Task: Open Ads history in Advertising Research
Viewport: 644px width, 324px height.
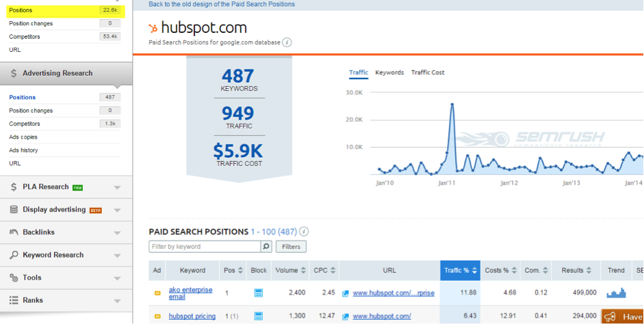Action: pos(23,150)
